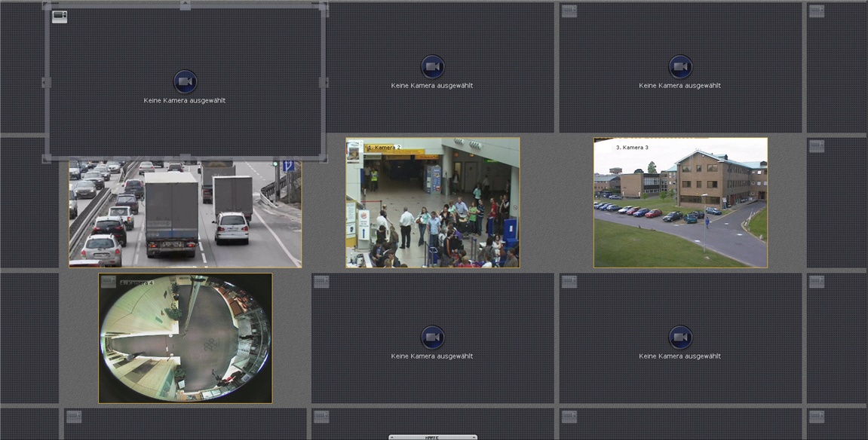Click the camera icon in the top right tile

pos(680,66)
